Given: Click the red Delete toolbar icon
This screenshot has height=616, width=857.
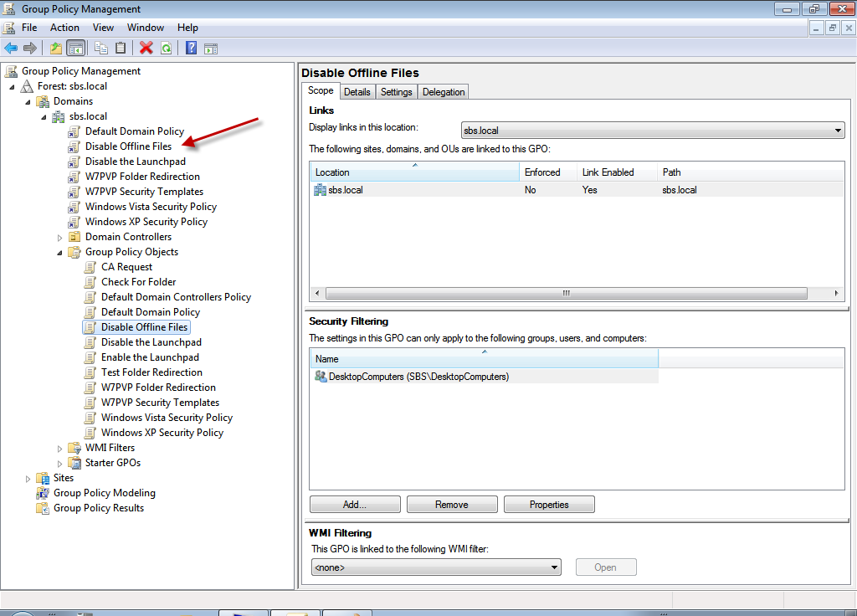Looking at the screenshot, I should [x=146, y=49].
